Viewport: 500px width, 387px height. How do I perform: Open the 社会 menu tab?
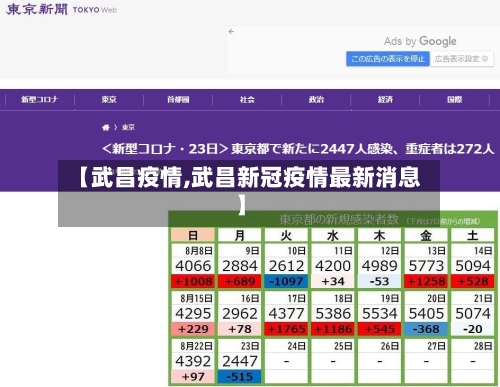pos(247,99)
